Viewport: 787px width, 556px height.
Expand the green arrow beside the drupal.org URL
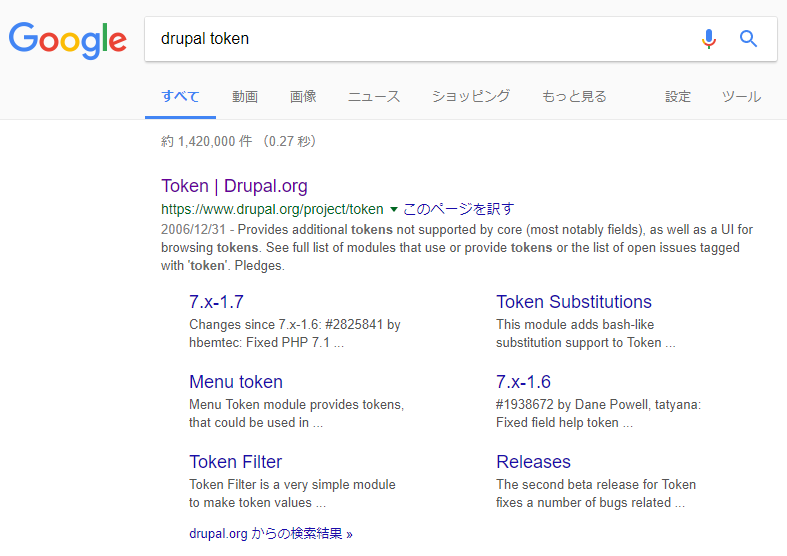coord(394,209)
